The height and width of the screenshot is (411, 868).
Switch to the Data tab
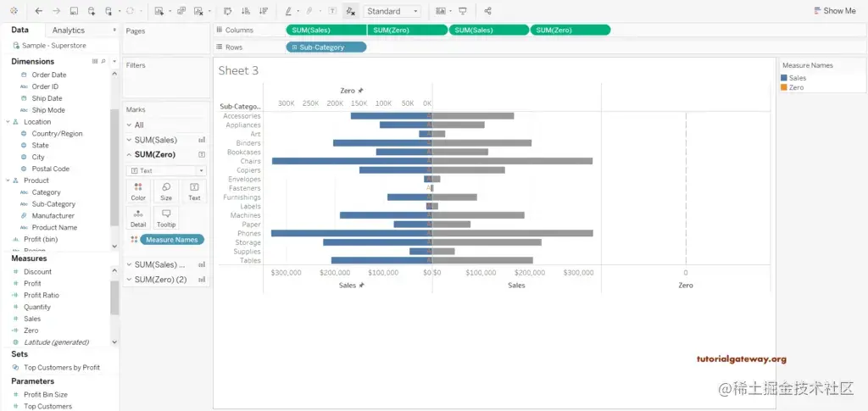(x=20, y=30)
